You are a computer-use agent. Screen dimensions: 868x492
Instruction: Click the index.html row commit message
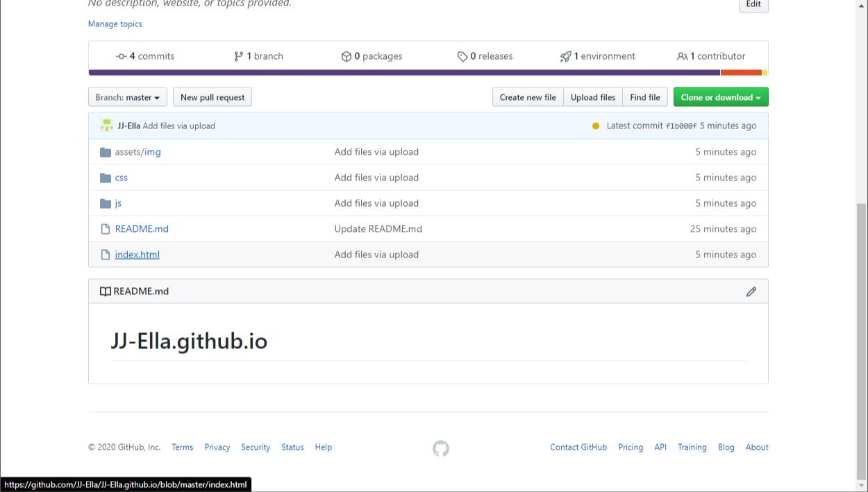click(x=376, y=255)
